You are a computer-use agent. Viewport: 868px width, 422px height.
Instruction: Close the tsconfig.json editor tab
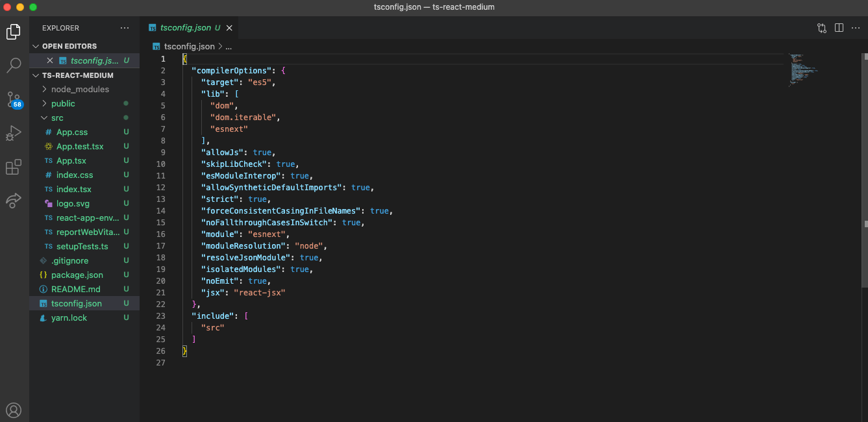[229, 28]
